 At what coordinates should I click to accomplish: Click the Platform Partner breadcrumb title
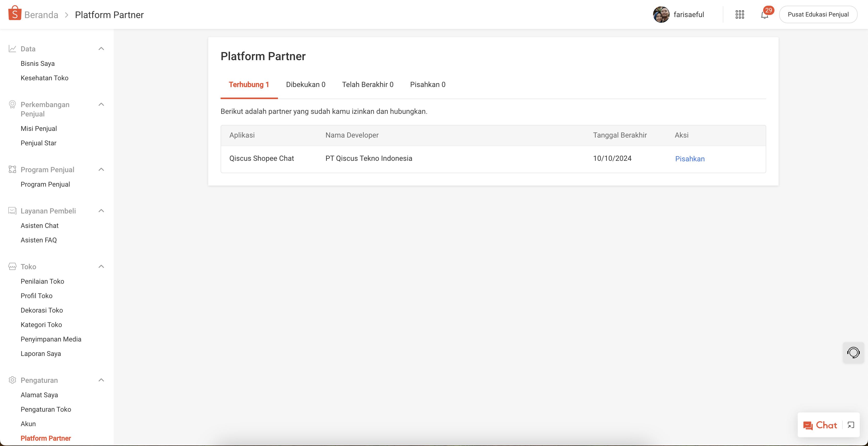[x=109, y=15]
